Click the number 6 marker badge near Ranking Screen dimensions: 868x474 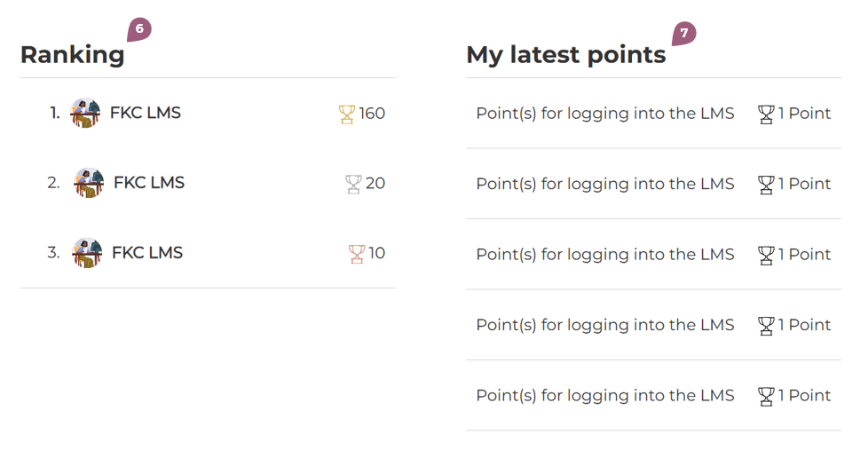139,29
